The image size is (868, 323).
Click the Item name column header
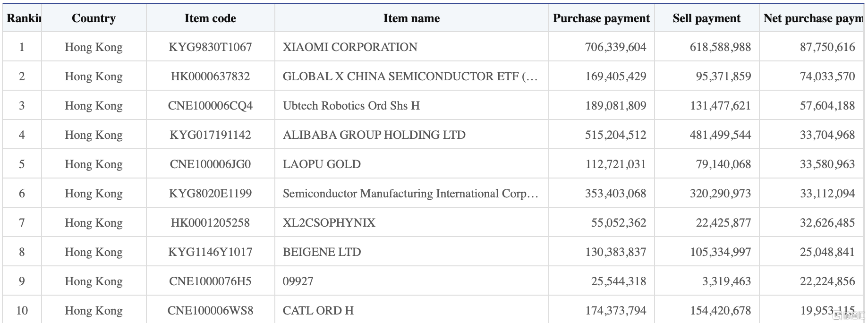[x=411, y=18]
